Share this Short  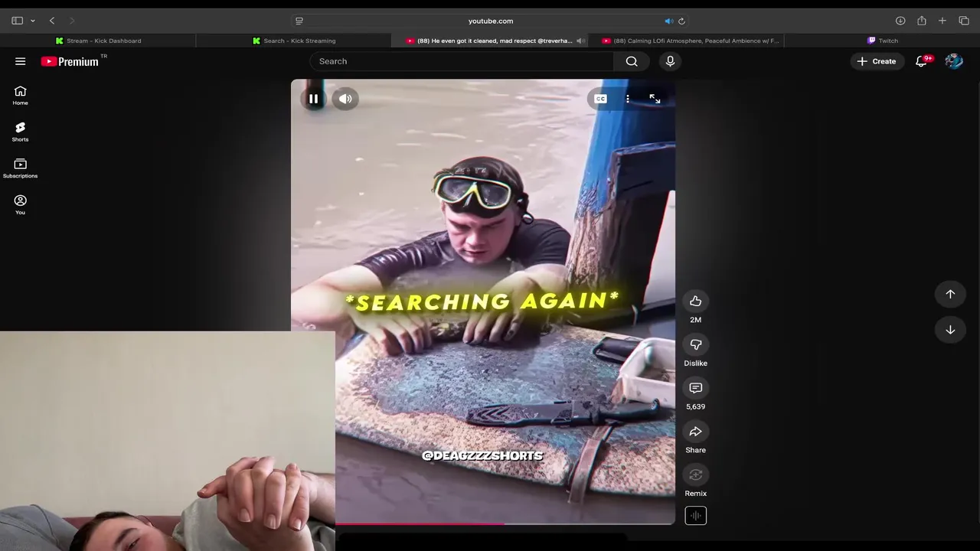pos(695,432)
